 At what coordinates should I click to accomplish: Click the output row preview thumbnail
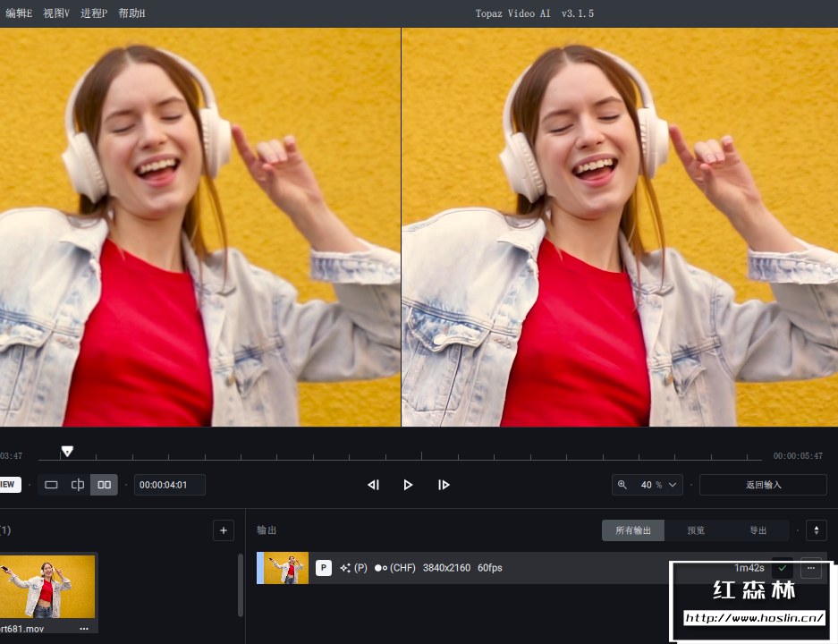[x=287, y=568]
